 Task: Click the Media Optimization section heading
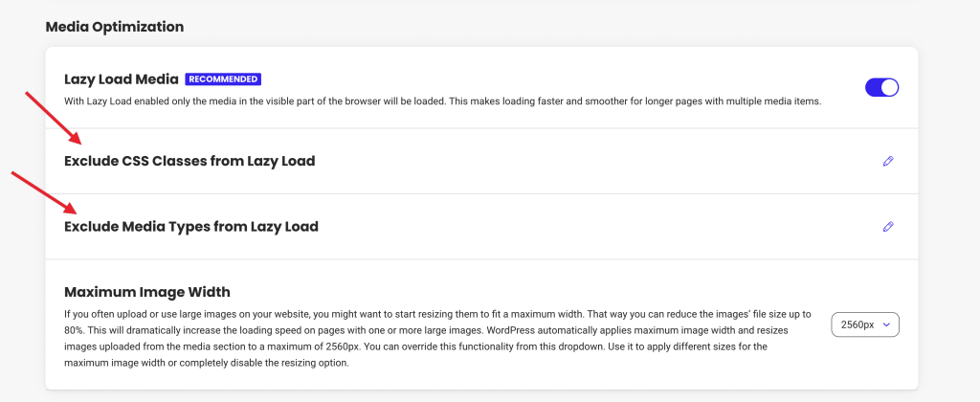[x=115, y=27]
